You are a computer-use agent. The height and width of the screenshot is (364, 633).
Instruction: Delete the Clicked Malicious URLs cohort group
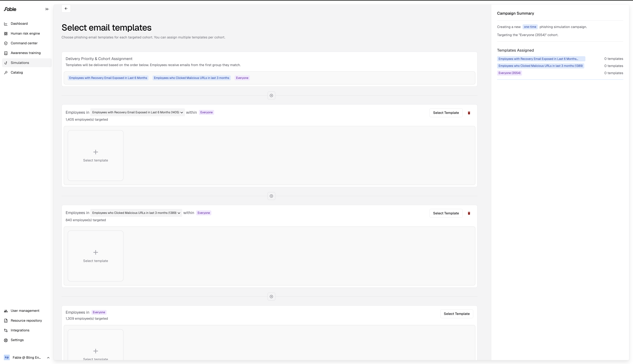[x=469, y=213]
